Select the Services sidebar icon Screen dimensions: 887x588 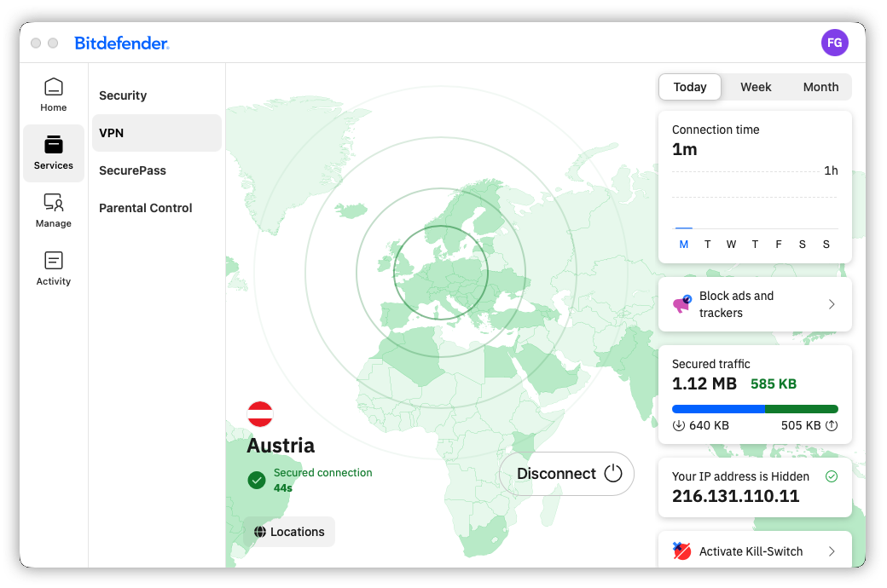[53, 145]
